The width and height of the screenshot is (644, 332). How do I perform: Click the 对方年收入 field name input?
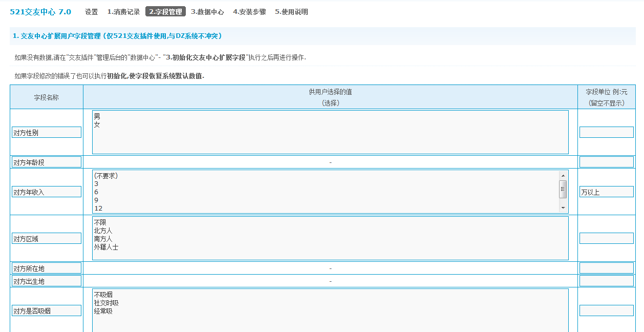[47, 192]
